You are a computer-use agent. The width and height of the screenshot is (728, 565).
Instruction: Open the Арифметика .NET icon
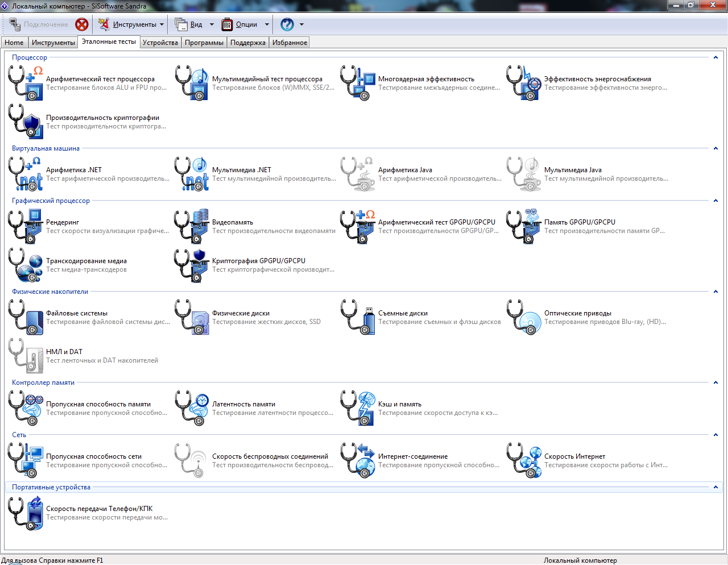(26, 174)
